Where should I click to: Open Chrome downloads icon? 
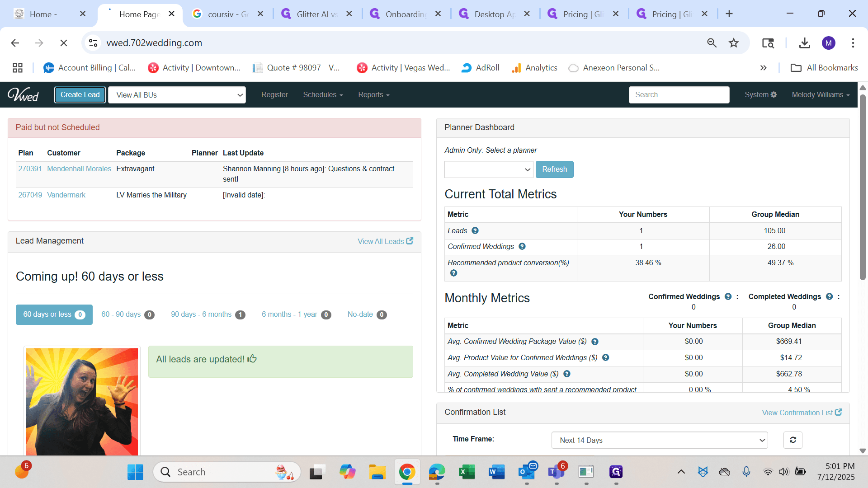(x=804, y=43)
